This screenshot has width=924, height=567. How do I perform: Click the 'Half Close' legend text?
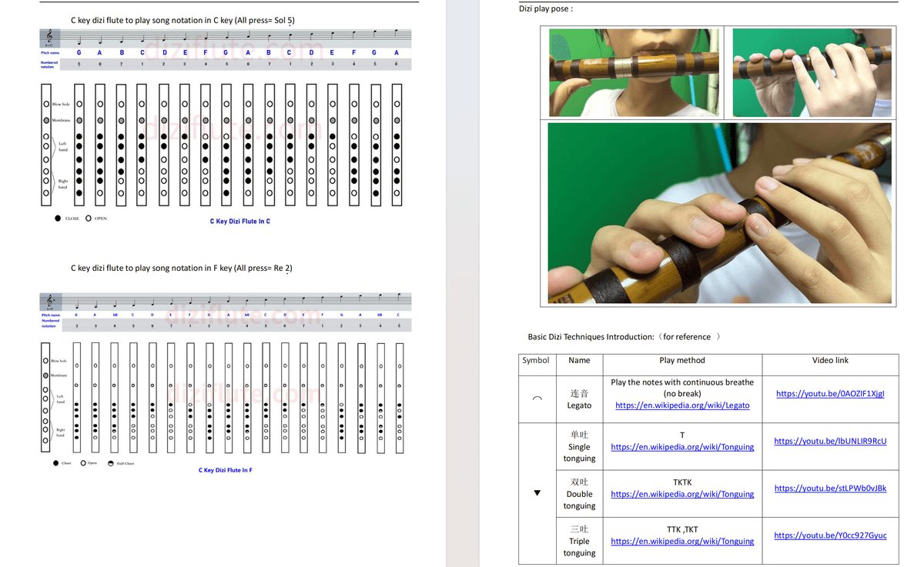point(125,464)
